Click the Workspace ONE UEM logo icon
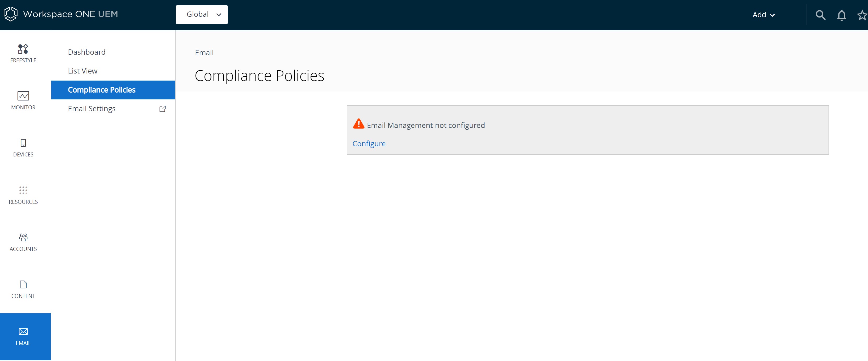868x361 pixels. click(x=10, y=14)
